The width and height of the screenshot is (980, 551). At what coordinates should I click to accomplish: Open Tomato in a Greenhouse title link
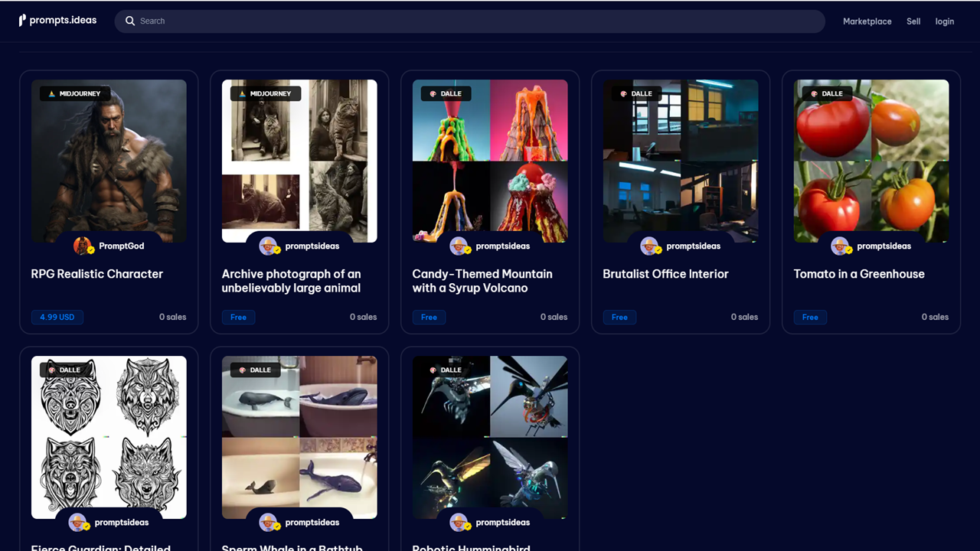859,274
